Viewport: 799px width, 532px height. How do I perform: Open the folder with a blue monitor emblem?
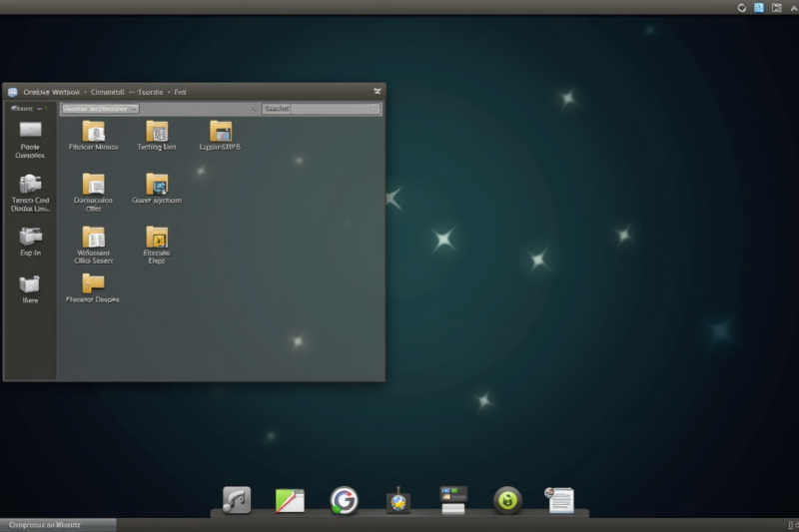pos(157,184)
